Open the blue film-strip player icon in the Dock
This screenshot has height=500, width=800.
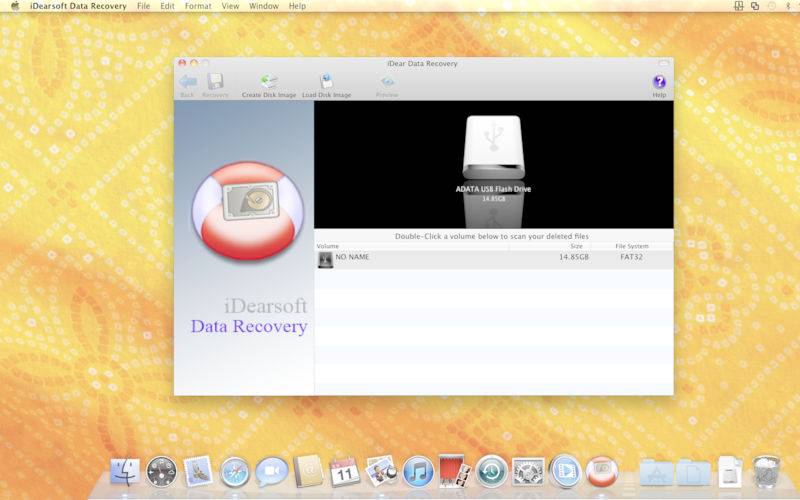point(565,470)
